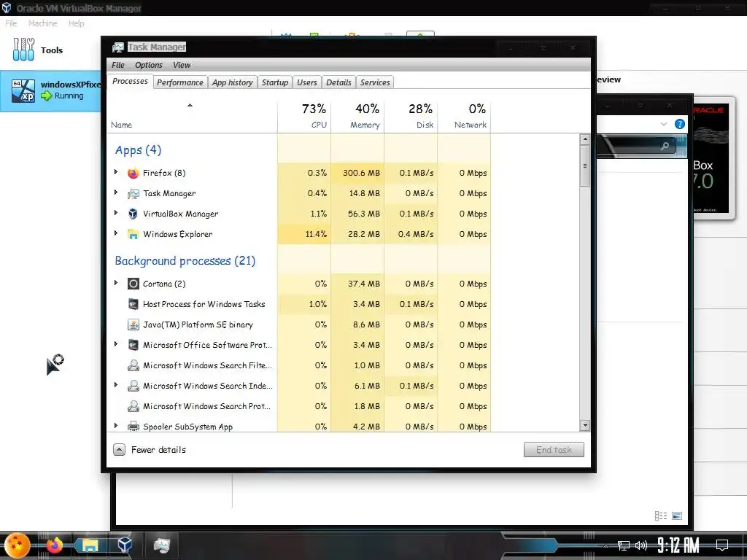Click the Microsoft Office Software Protection icon
This screenshot has height=560, width=747.
point(133,345)
